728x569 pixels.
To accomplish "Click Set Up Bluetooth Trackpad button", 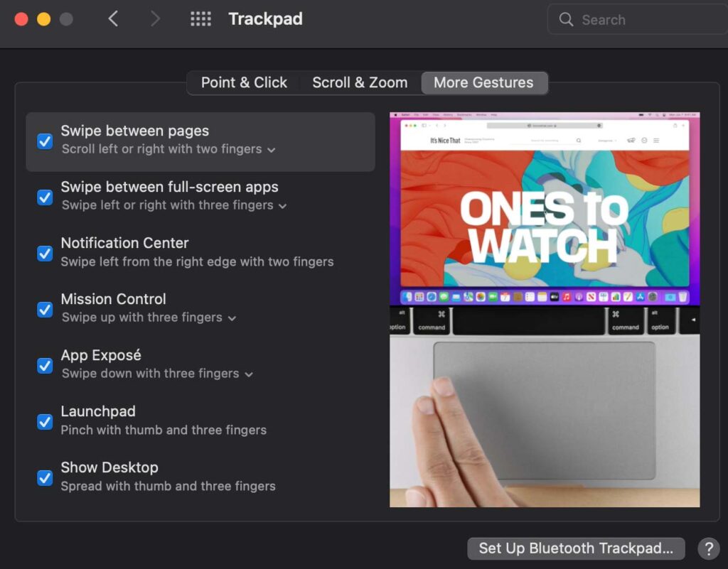I will (x=575, y=548).
